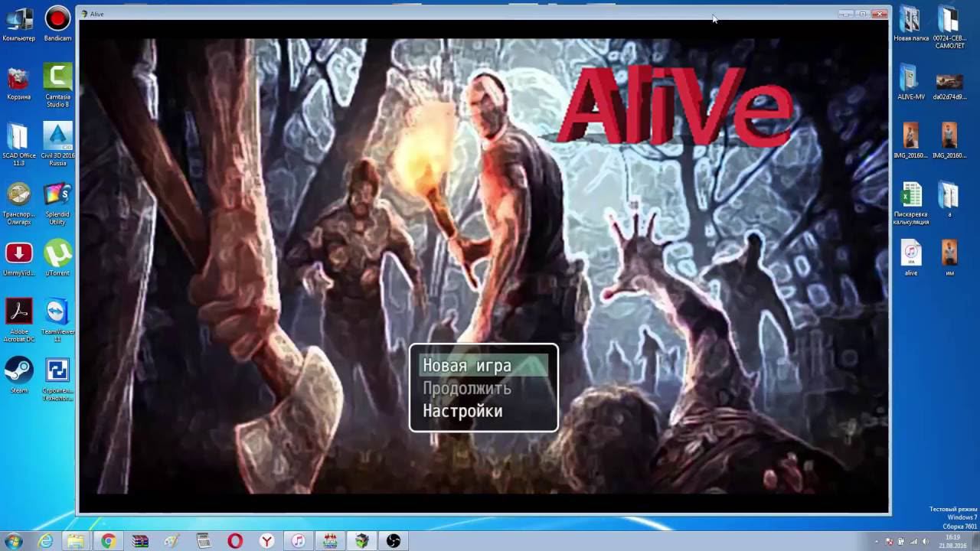
Task: Switch to OBS Studio on taskbar
Action: click(394, 541)
